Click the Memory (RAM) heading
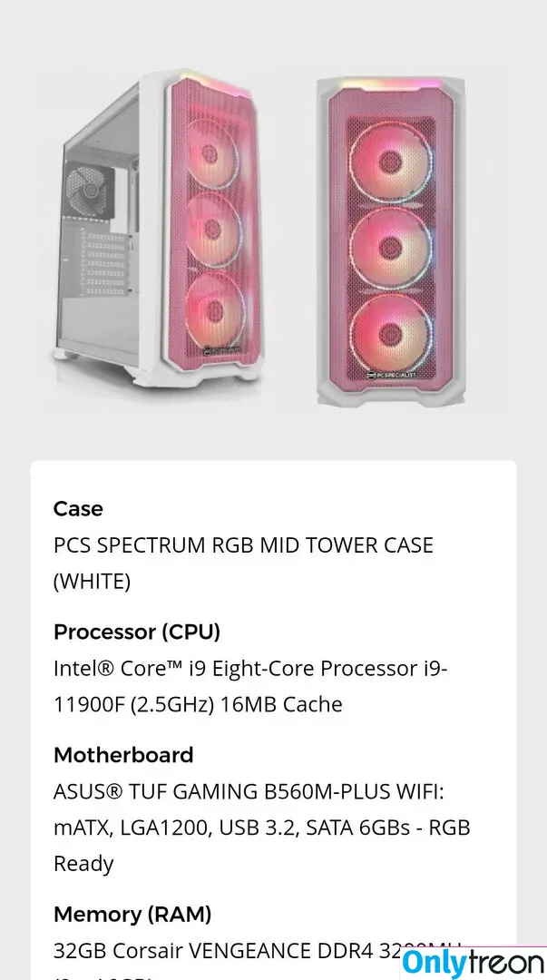The width and height of the screenshot is (547, 980). (x=132, y=915)
